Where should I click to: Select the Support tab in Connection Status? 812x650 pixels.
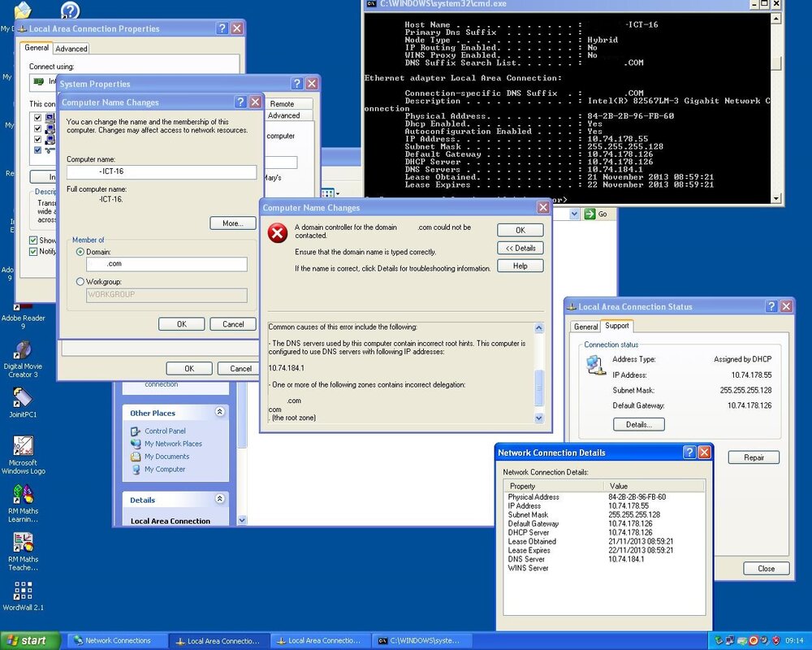tap(617, 326)
